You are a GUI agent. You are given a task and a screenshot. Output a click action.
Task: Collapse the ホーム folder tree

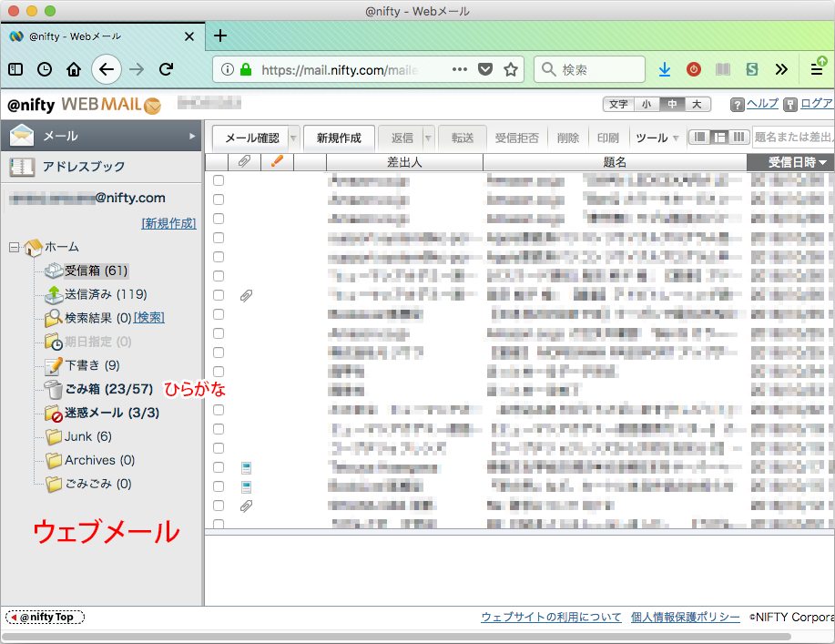click(x=14, y=247)
